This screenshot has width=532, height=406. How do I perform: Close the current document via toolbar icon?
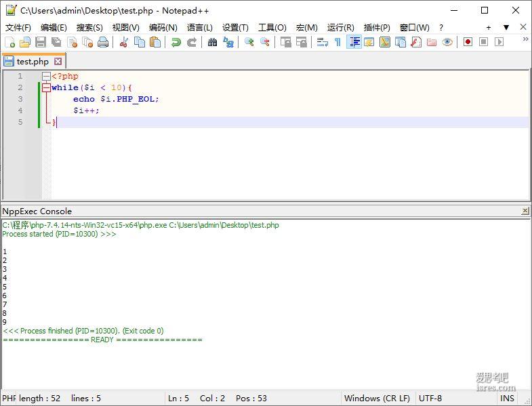coord(72,42)
